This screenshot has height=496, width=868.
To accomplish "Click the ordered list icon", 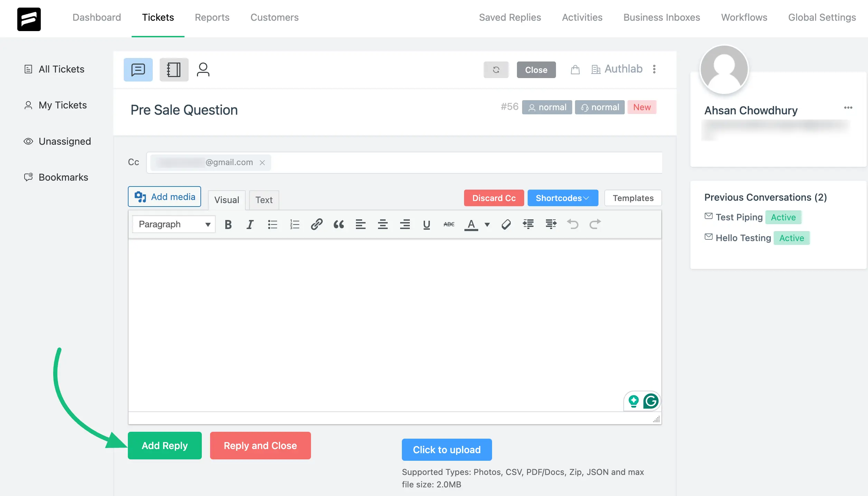I will click(x=294, y=223).
